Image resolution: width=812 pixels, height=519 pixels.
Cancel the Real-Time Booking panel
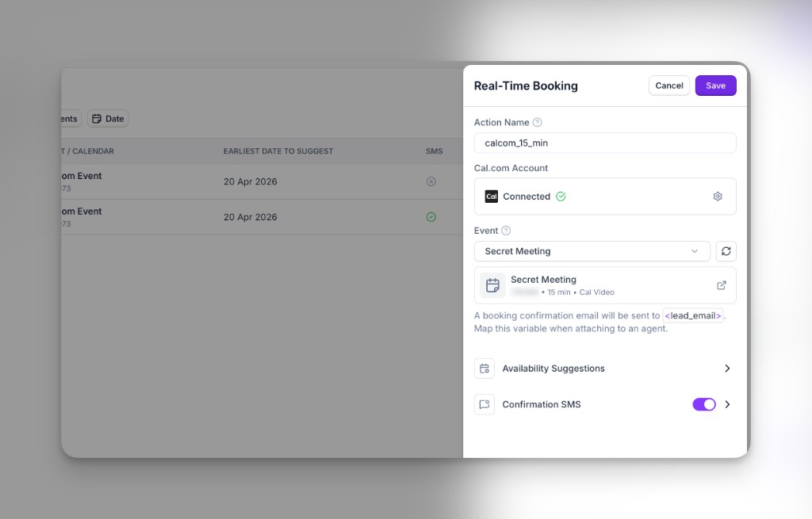[668, 86]
